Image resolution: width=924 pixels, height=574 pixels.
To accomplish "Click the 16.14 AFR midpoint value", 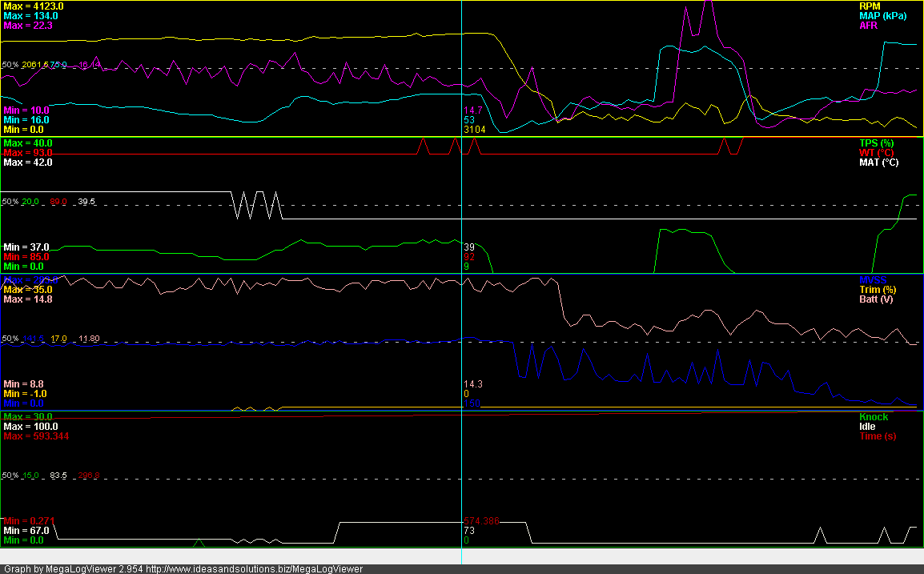I will (x=90, y=64).
